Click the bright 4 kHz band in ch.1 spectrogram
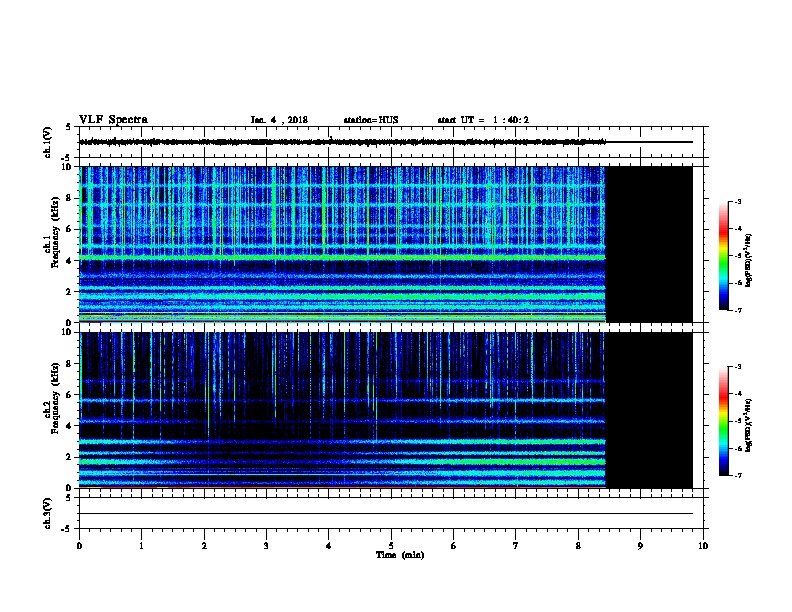792x612 pixels. (x=342, y=258)
